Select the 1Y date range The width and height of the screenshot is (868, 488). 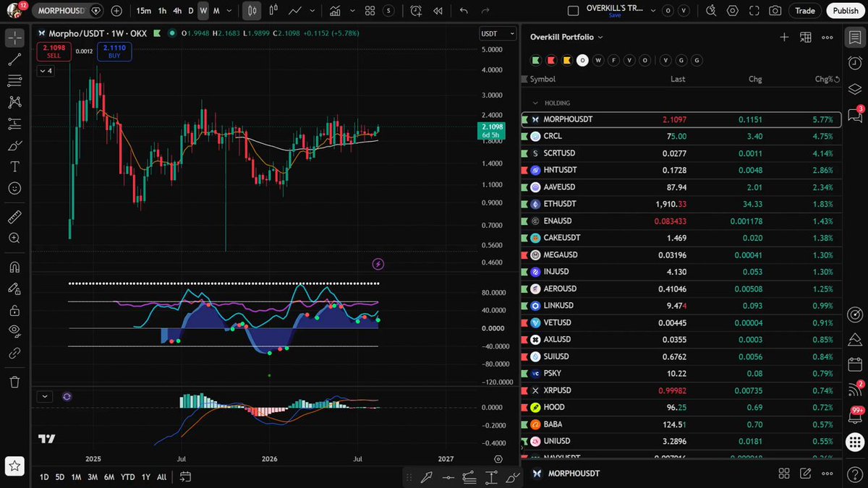click(146, 477)
